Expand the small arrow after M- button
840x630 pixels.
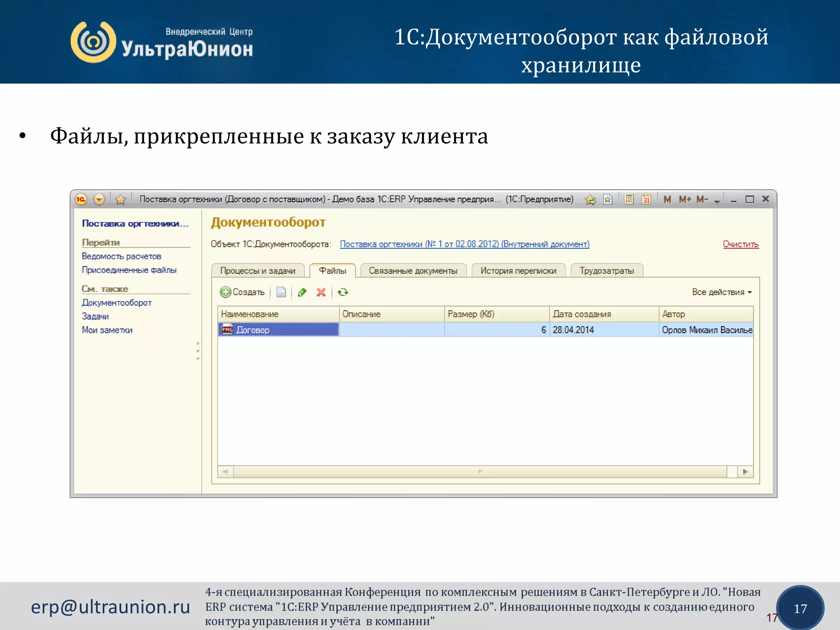(717, 201)
